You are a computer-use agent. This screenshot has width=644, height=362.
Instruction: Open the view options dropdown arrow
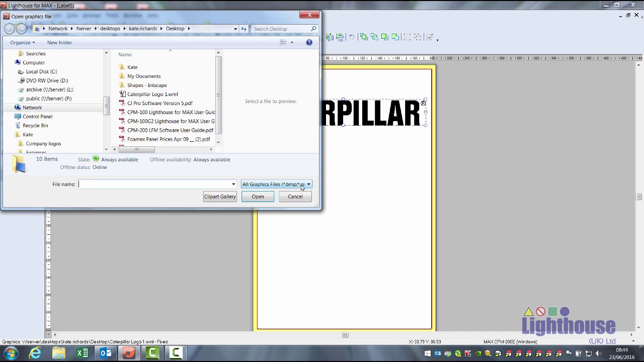point(292,42)
